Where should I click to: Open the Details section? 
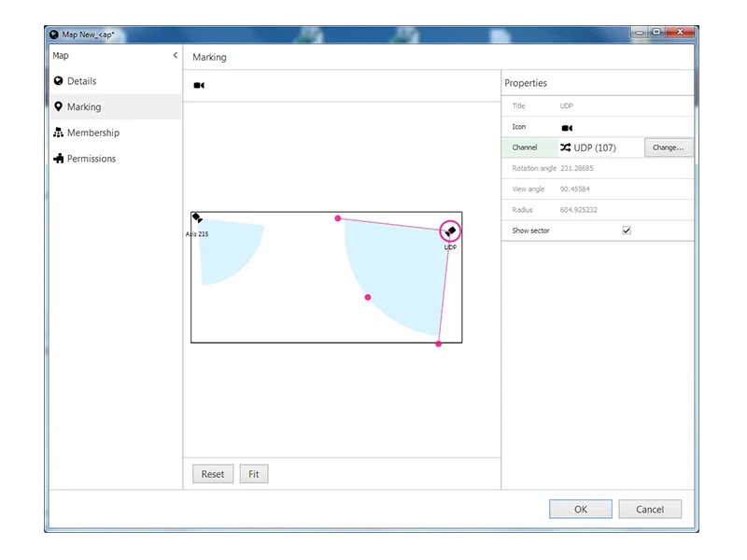[x=81, y=81]
